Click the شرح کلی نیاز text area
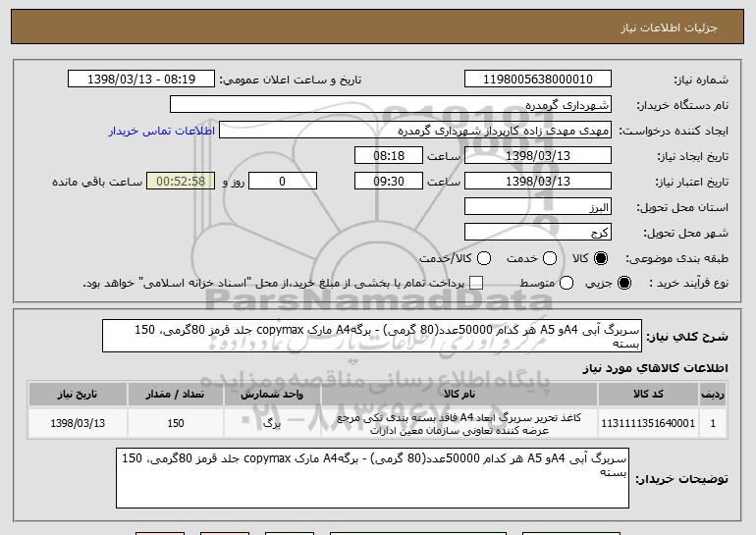 [372, 336]
